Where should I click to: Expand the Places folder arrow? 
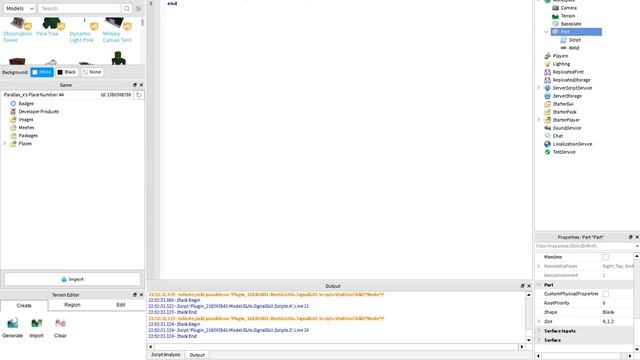tap(4, 143)
